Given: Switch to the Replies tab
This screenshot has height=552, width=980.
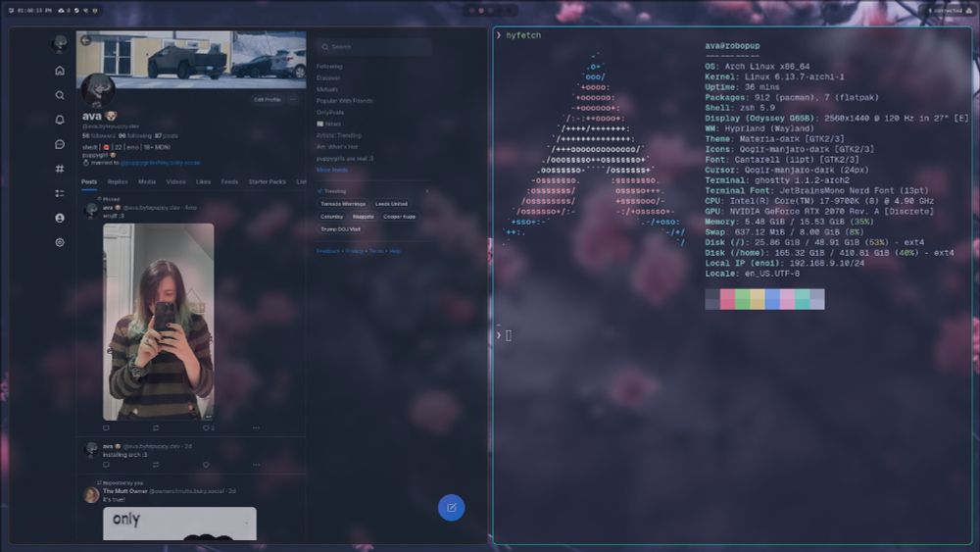Looking at the screenshot, I should coord(118,182).
